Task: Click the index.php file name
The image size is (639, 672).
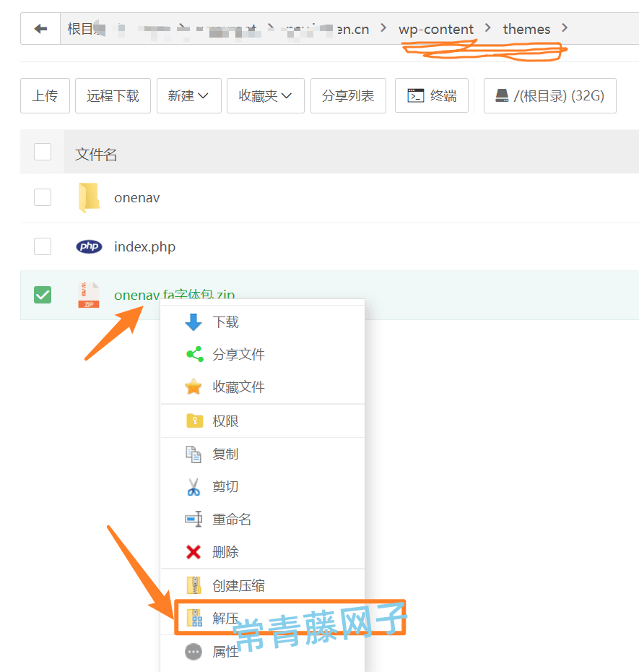Action: pyautogui.click(x=144, y=247)
